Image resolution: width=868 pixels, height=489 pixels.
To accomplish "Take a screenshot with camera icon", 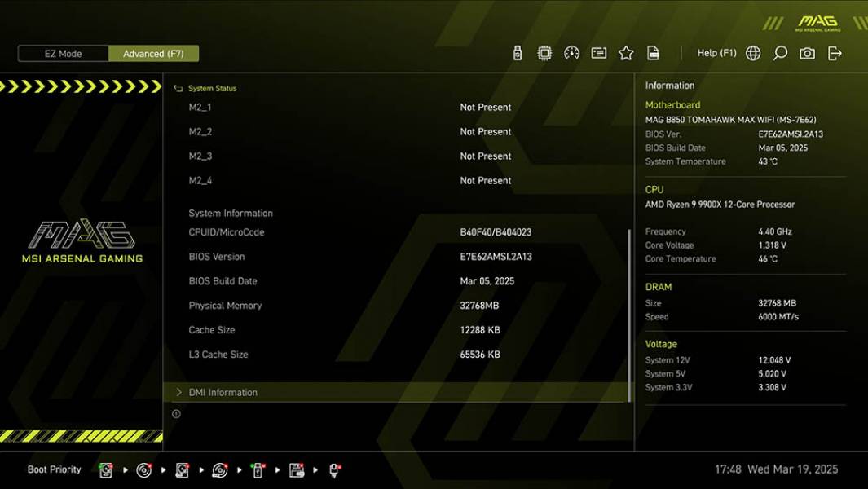I will point(807,53).
